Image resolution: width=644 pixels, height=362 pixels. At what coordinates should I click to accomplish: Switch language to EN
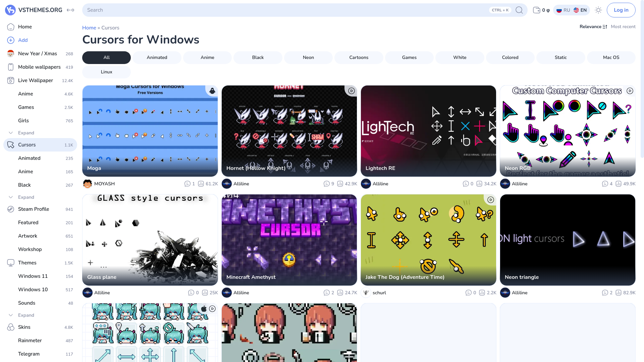[x=580, y=10]
